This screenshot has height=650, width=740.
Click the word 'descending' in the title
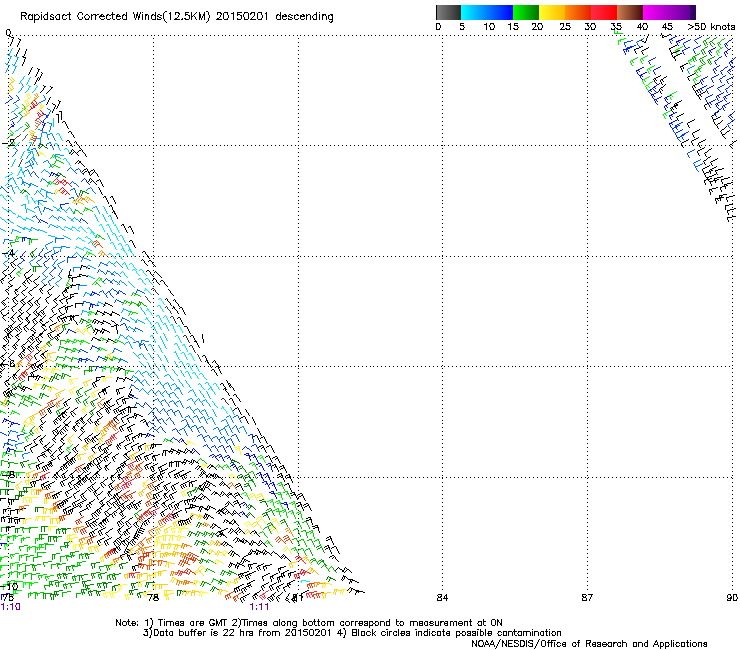[x=304, y=17]
